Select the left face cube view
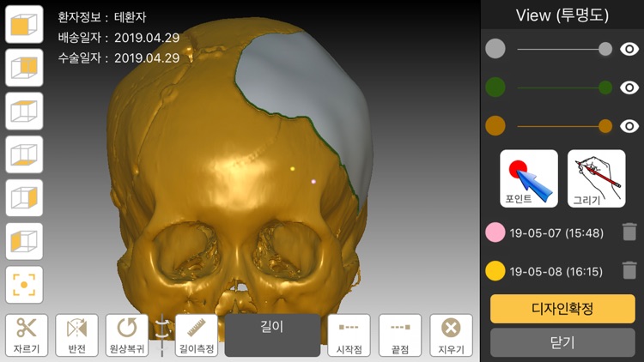 point(24,241)
